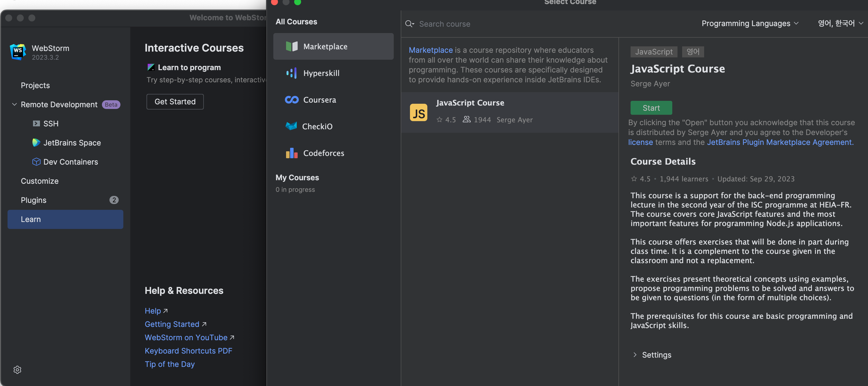Open Dev Containers entry
868x386 pixels.
pos(70,162)
